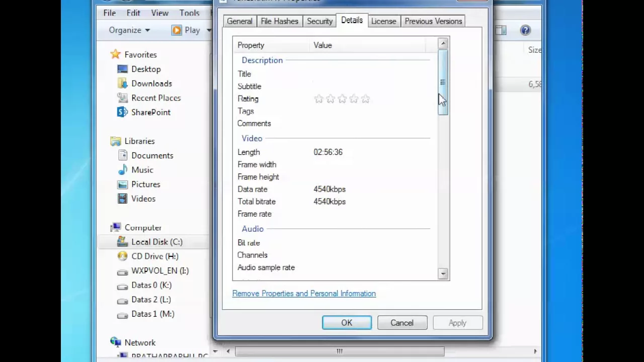Click the Pictures library icon
This screenshot has height=362, width=644.
coord(122,184)
